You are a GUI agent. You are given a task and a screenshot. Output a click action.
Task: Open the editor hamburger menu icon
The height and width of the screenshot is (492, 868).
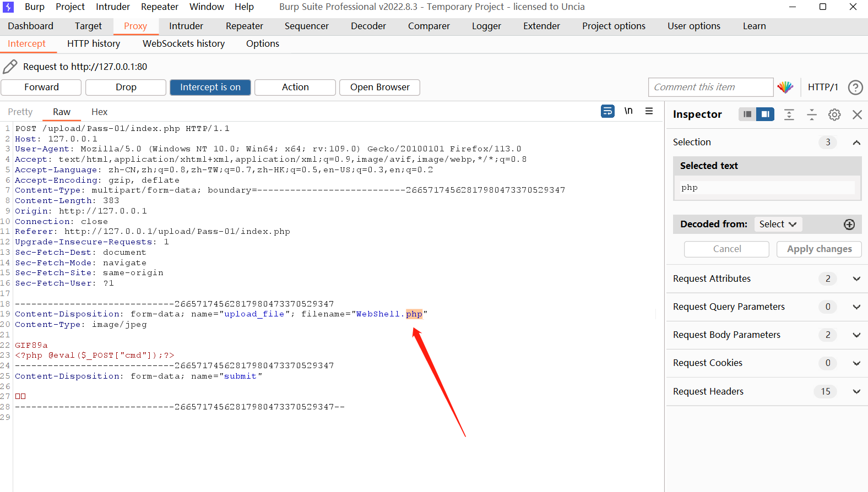(649, 111)
